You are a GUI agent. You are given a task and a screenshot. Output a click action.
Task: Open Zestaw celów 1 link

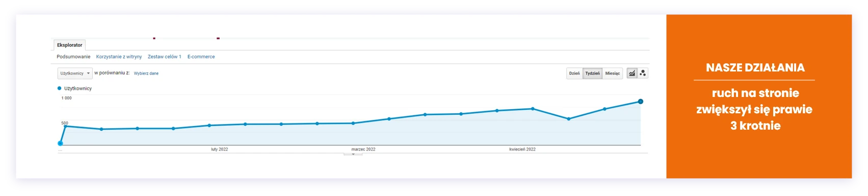click(x=165, y=57)
